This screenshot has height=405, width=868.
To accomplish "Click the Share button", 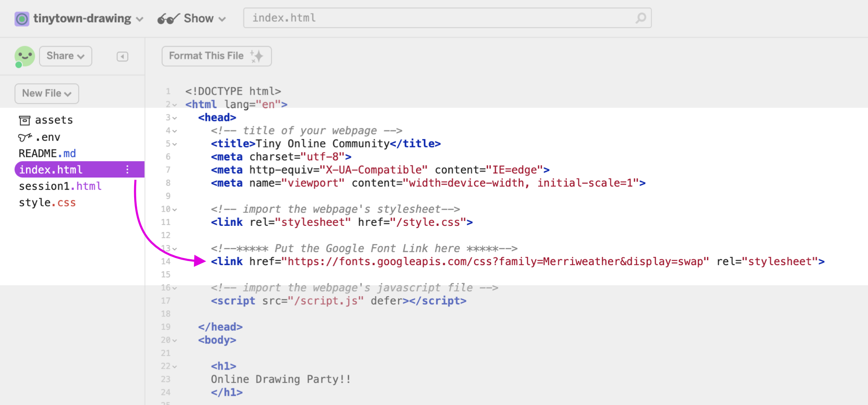I will click(62, 56).
